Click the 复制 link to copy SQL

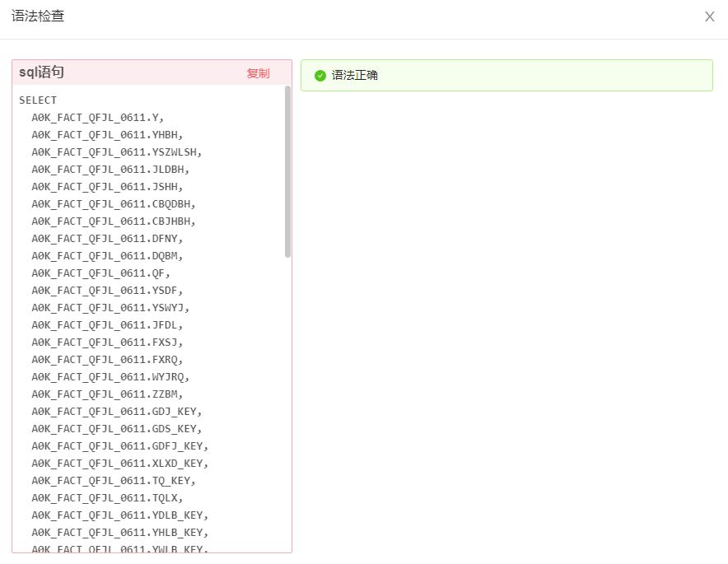pos(258,73)
